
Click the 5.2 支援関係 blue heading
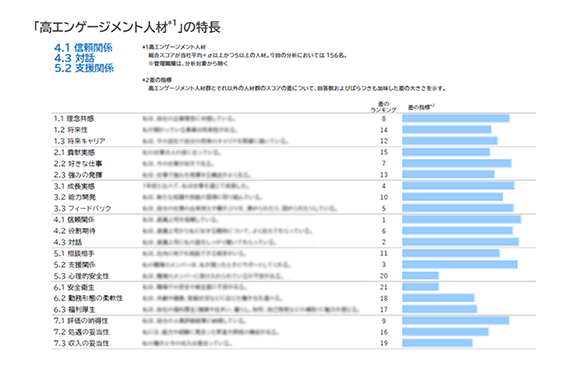(84, 68)
